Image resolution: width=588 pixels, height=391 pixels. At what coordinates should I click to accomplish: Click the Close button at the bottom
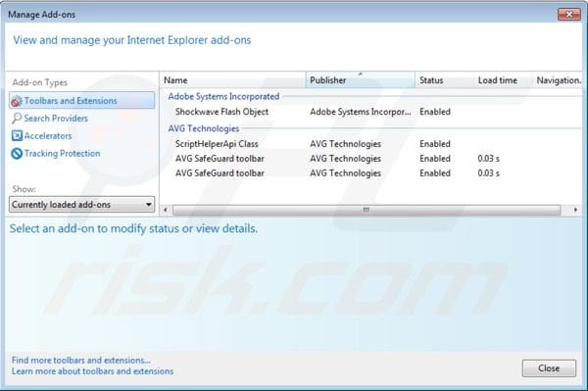coord(549,368)
